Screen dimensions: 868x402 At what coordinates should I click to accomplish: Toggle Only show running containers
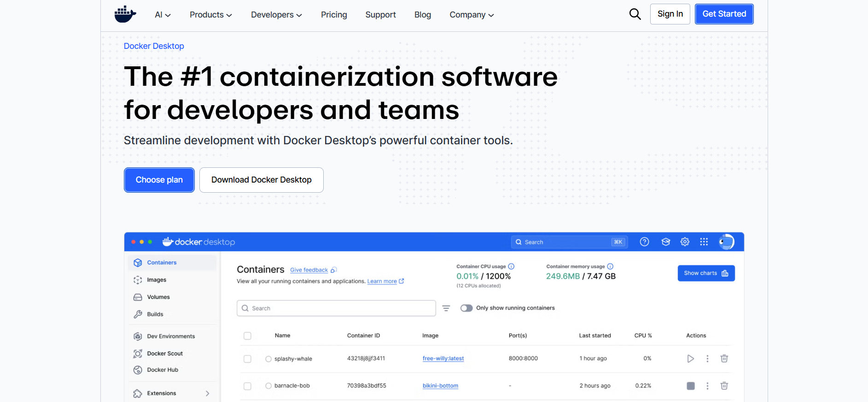(x=466, y=308)
